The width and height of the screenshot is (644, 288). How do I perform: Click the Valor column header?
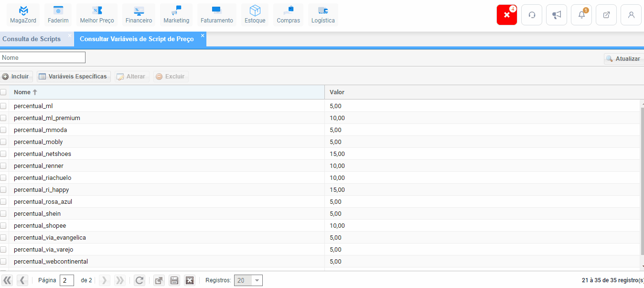[484, 92]
